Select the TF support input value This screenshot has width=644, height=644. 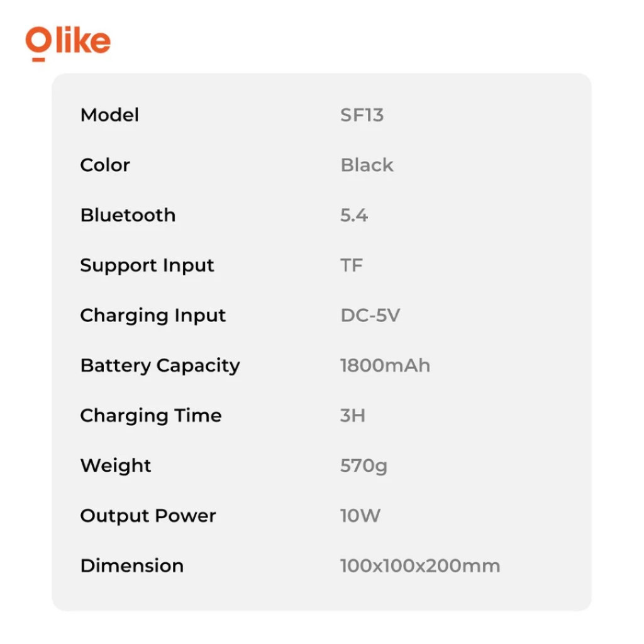pyautogui.click(x=352, y=265)
